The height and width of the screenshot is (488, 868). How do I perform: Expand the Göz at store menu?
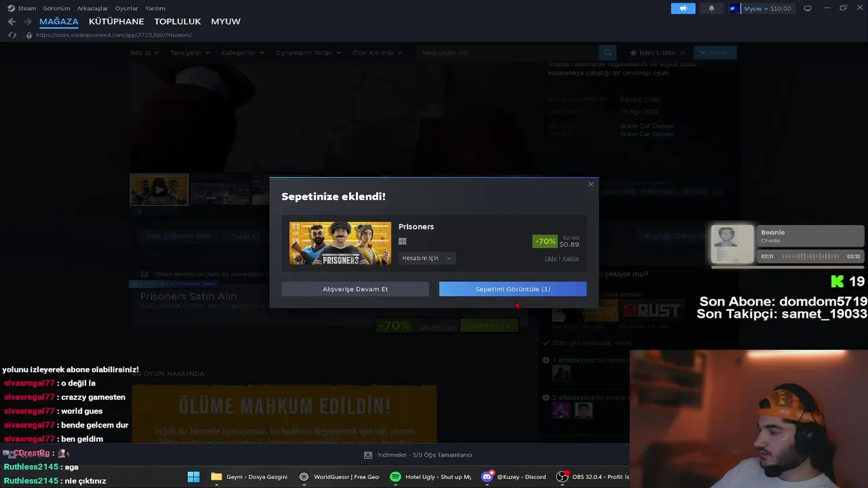[143, 53]
